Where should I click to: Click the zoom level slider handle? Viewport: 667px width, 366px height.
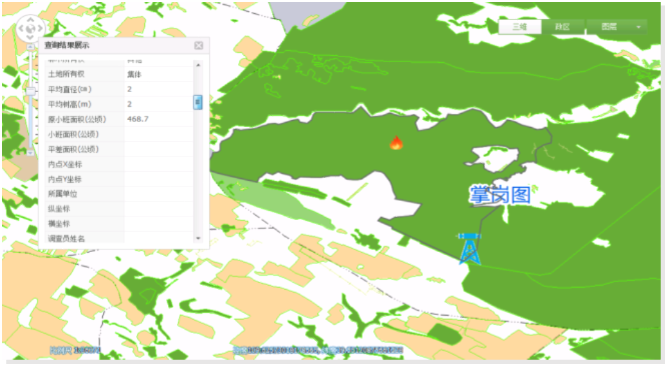[x=30, y=91]
